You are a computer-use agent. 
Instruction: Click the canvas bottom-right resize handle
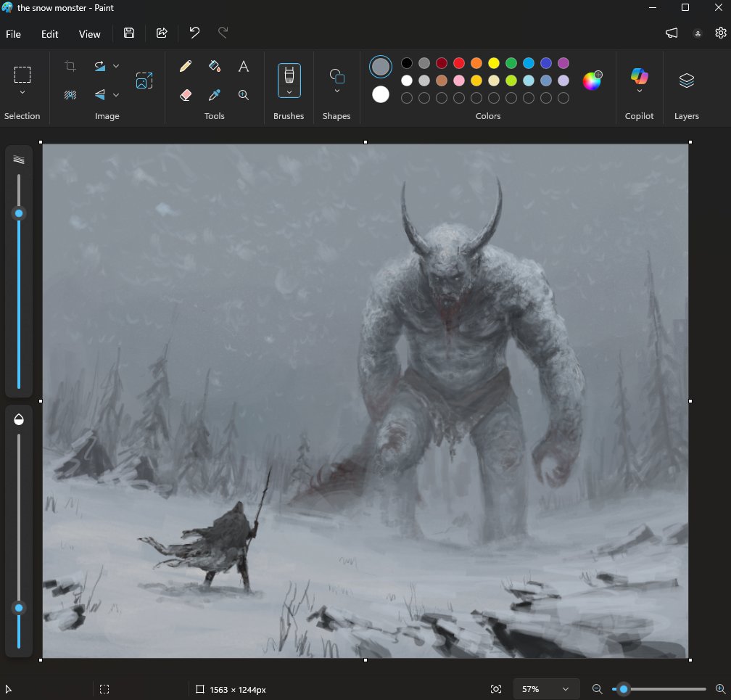tap(690, 660)
